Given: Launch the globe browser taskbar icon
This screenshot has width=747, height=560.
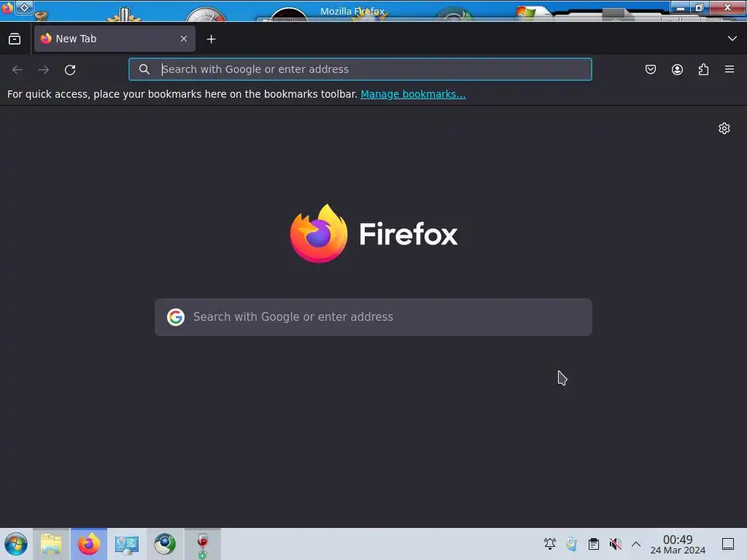Looking at the screenshot, I should 164,544.
